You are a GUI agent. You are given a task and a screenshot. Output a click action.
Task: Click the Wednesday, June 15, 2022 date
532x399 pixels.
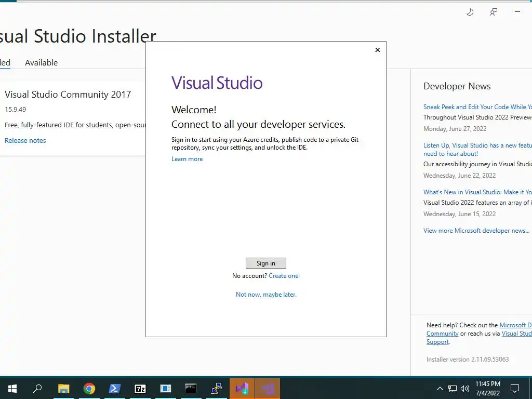tap(459, 214)
